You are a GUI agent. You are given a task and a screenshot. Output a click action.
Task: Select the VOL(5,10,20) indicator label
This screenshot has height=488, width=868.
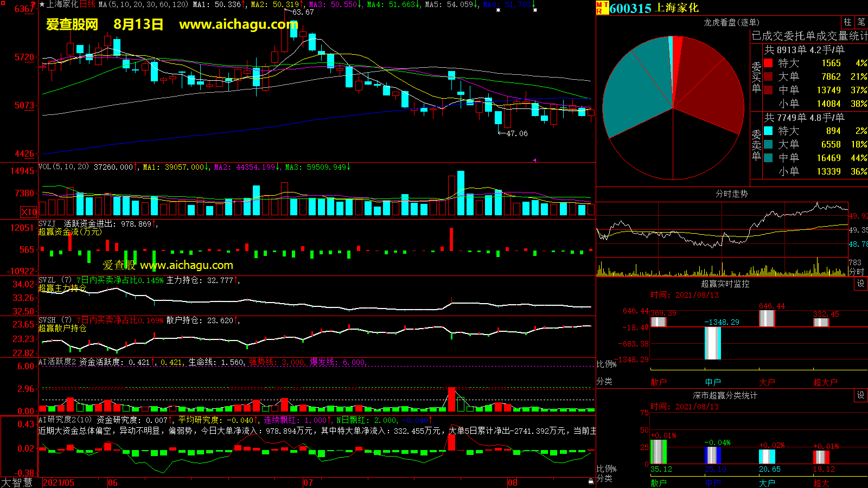63,167
